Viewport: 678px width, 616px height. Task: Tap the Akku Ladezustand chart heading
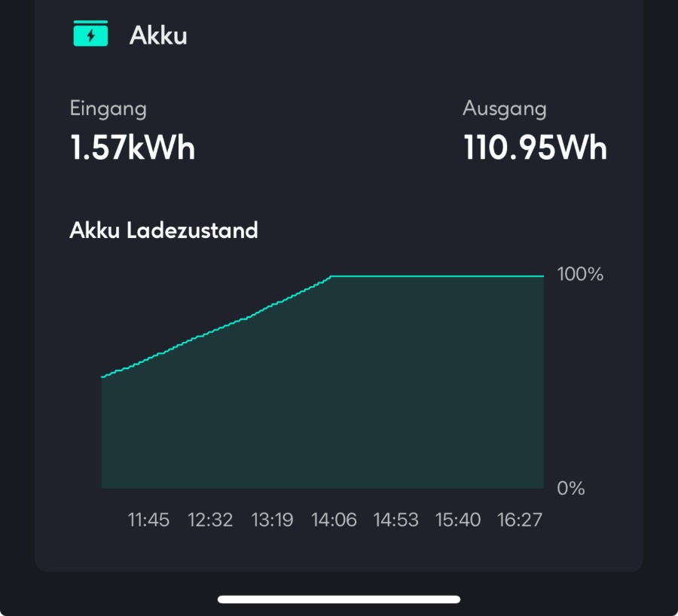[x=164, y=230]
